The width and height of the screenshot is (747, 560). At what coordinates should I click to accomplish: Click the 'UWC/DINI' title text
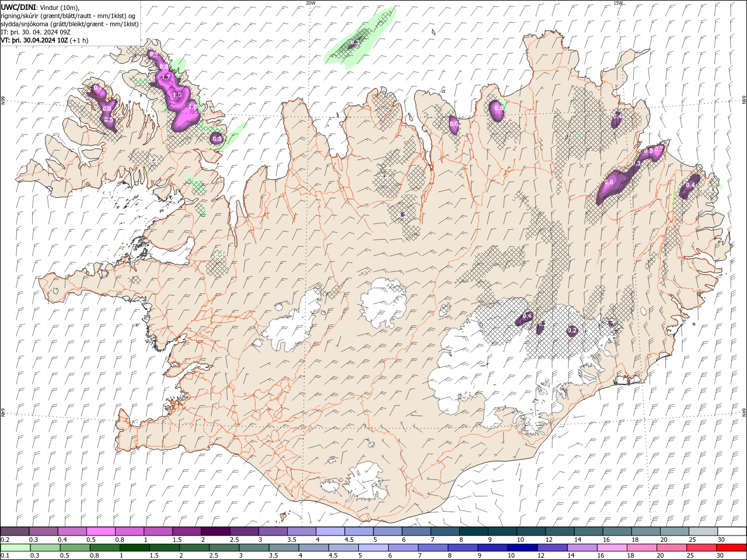point(19,7)
